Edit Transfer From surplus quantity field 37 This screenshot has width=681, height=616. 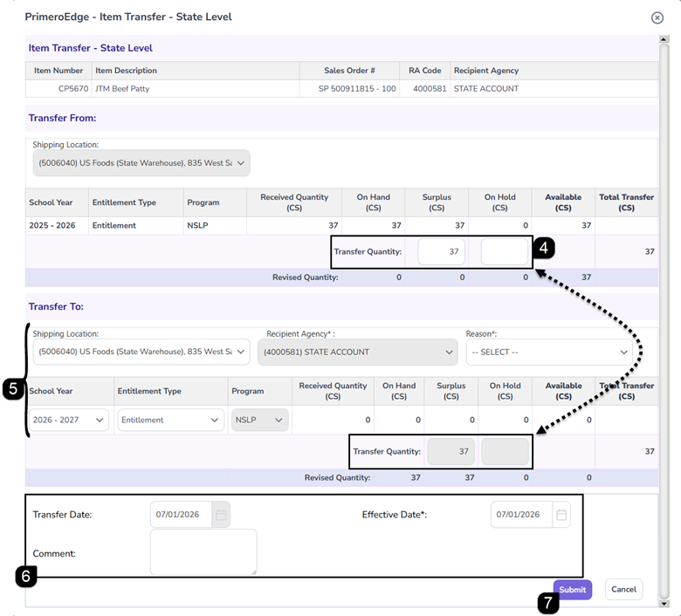(441, 252)
